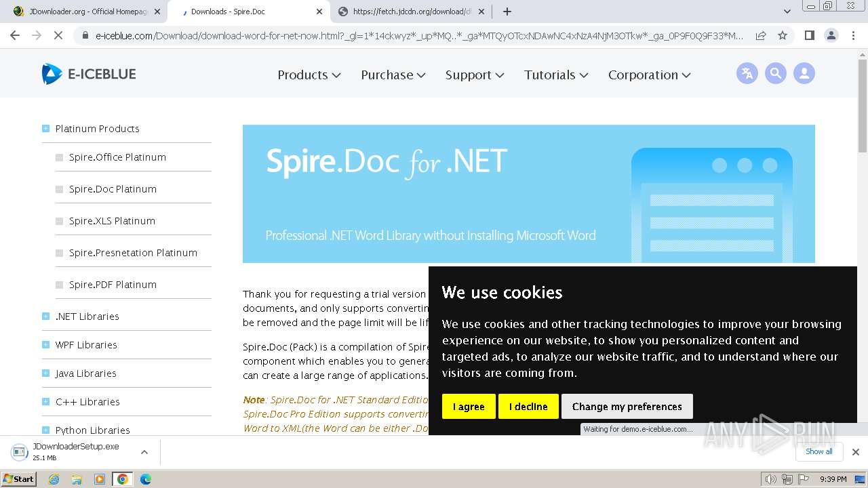Expand the C++ Libraries section
This screenshot has height=488, width=868.
click(x=45, y=401)
